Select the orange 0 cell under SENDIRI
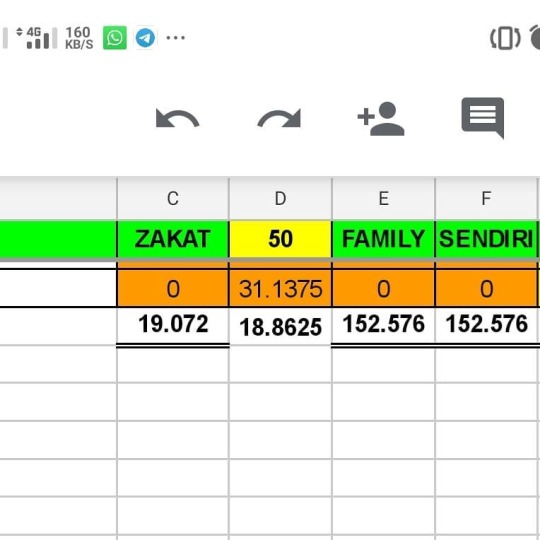Viewport: 540px width, 540px height. tap(486, 288)
